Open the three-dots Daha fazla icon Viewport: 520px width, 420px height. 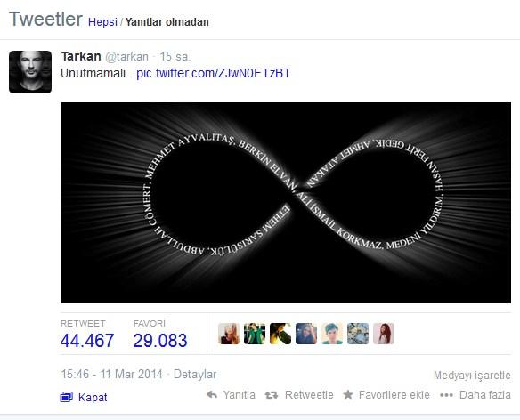(x=446, y=395)
